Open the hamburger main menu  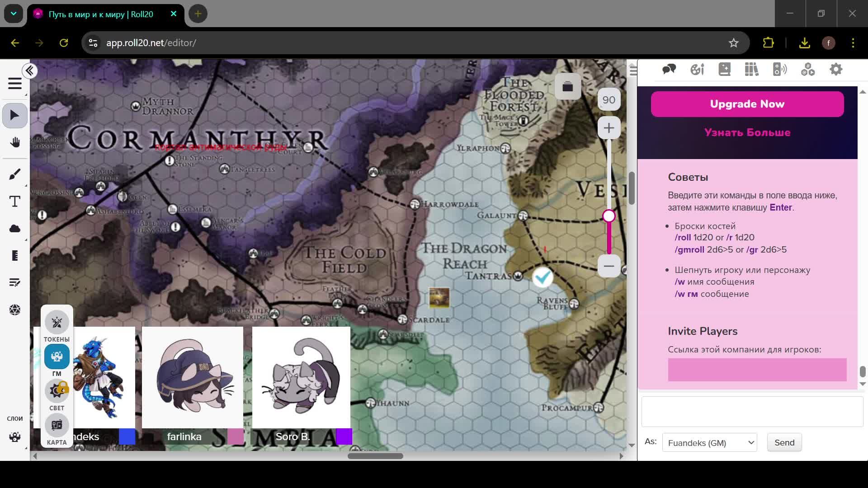point(15,84)
